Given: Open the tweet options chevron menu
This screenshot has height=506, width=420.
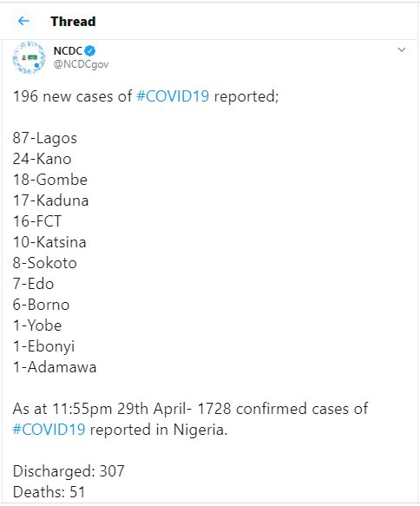Looking at the screenshot, I should (x=401, y=49).
